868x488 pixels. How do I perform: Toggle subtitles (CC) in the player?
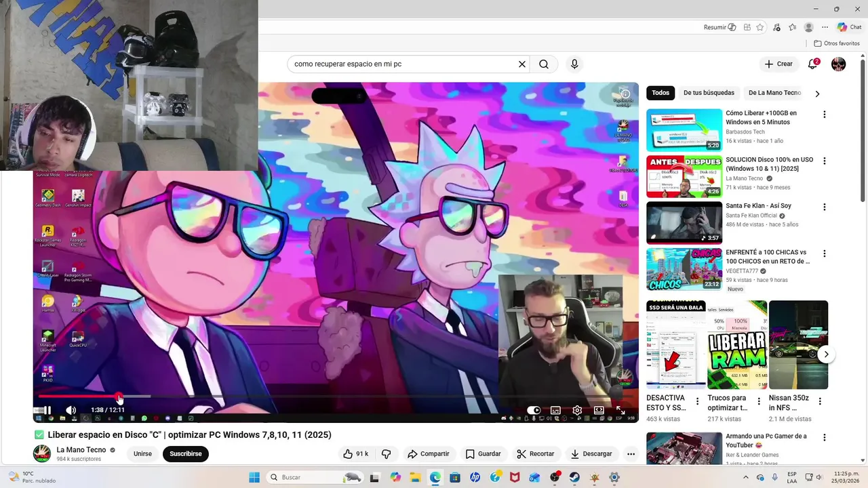pyautogui.click(x=555, y=410)
